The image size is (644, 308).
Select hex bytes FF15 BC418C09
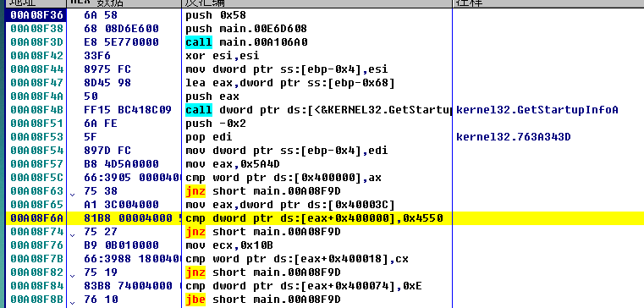point(128,111)
